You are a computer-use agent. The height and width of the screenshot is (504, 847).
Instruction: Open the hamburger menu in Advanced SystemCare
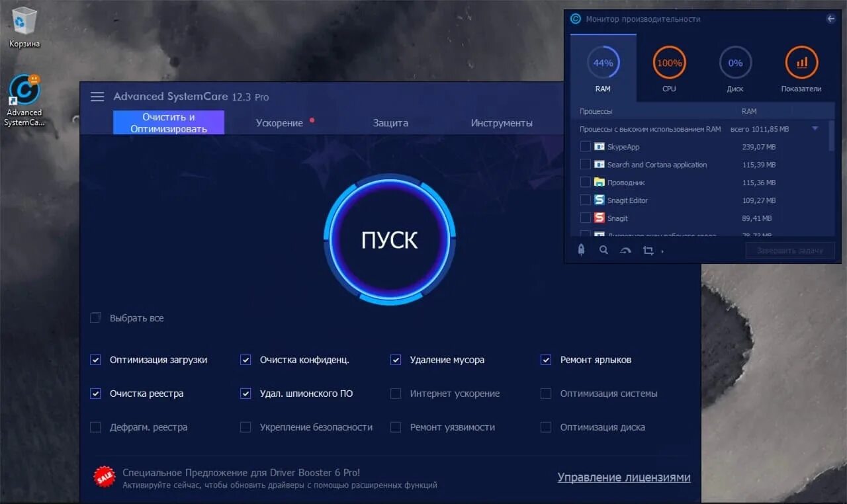pos(97,97)
